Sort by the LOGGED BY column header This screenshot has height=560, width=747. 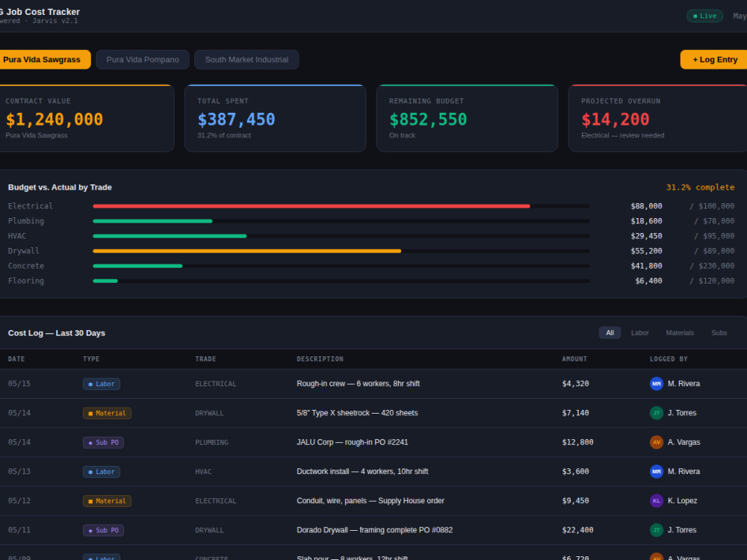click(x=669, y=359)
